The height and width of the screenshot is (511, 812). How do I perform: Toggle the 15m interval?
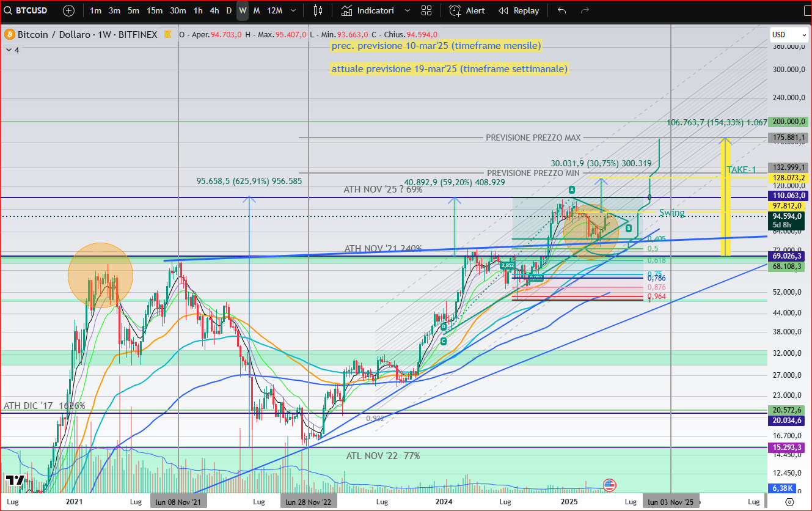154,10
